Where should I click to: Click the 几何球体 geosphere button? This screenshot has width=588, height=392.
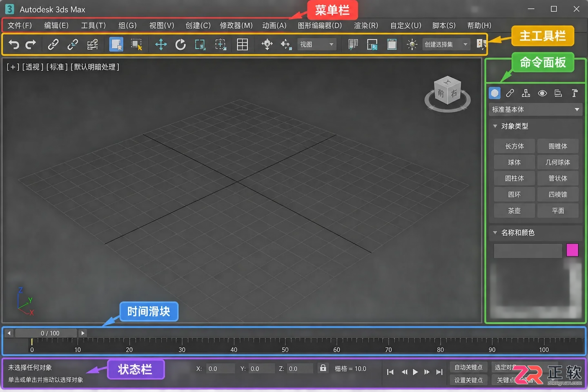(558, 162)
